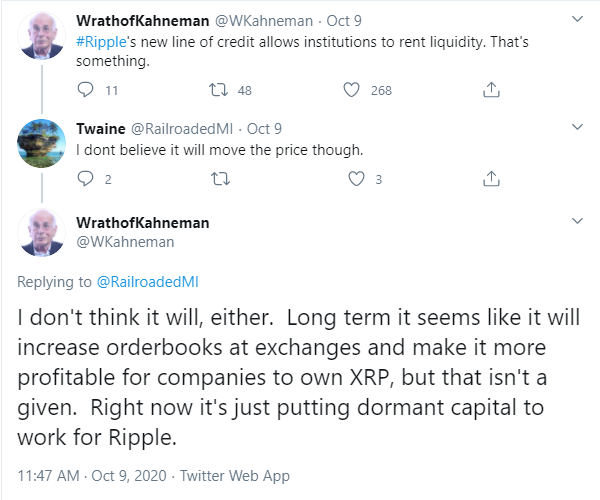View Twaine's island profile picture

(41, 143)
